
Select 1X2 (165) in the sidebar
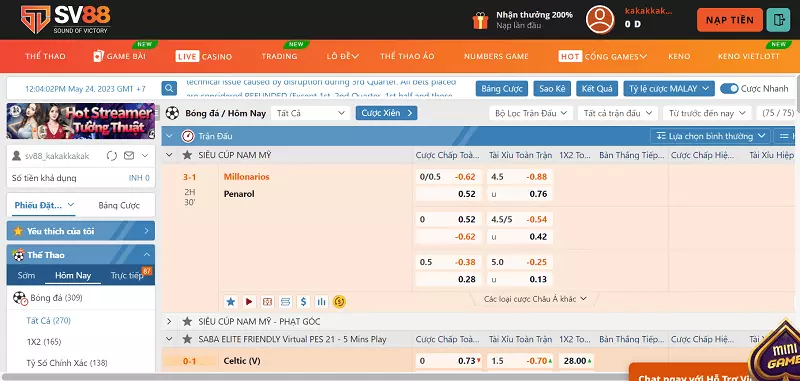(x=44, y=342)
